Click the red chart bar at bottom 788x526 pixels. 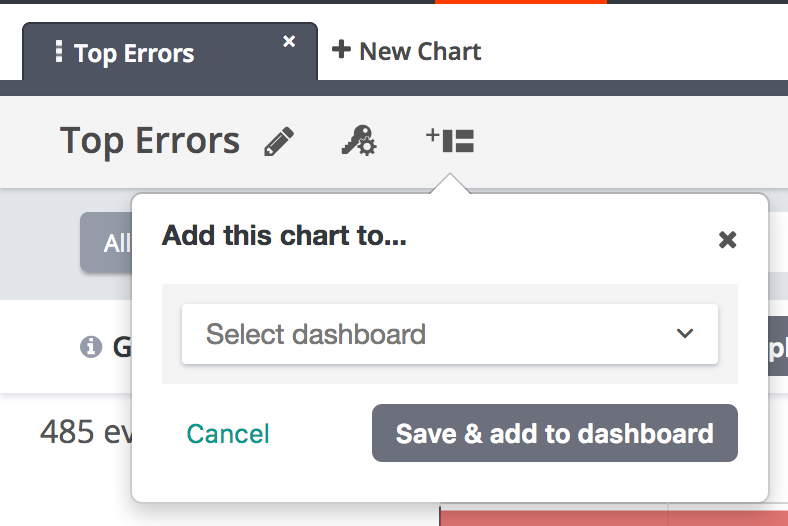612,517
